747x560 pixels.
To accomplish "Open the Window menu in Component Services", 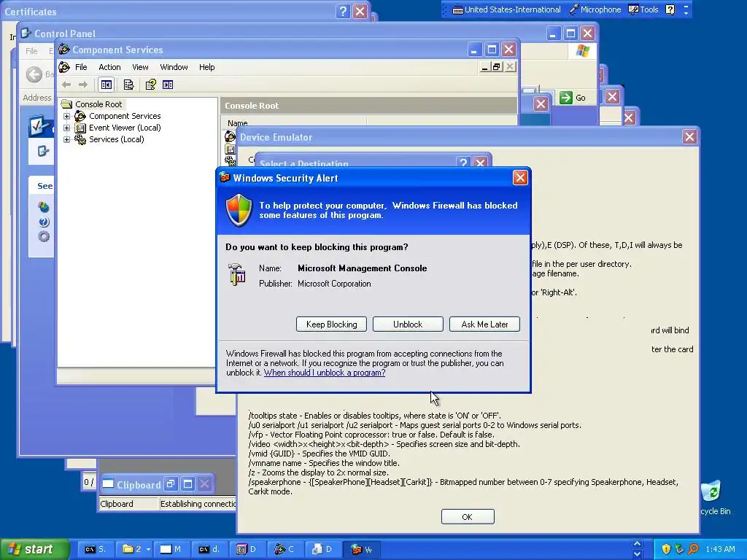I will tap(174, 67).
